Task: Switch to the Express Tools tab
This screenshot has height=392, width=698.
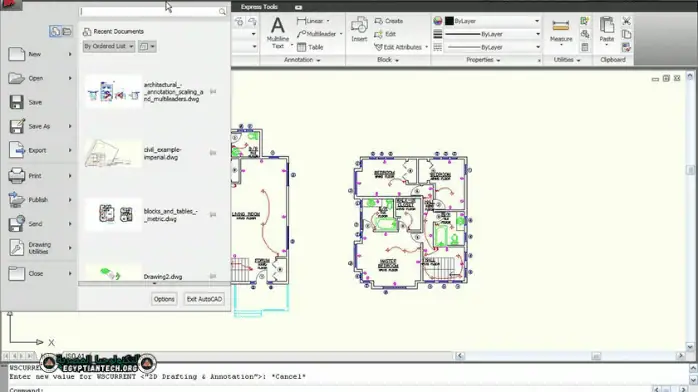Action: pos(259,7)
